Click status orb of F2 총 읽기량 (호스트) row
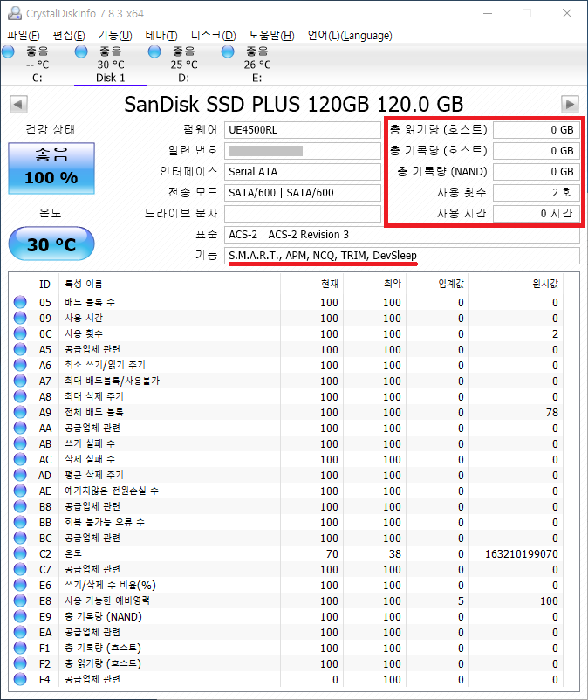Screen dimensions: 588x700 click(20, 663)
